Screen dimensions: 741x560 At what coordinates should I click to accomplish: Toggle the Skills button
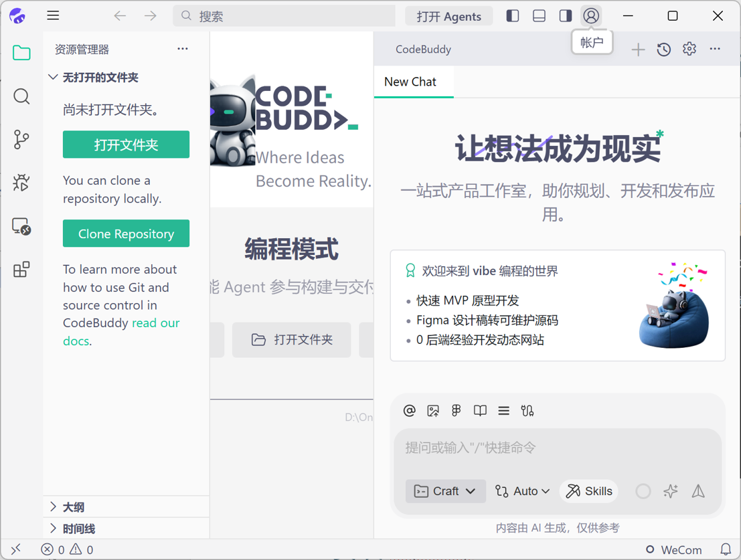click(589, 491)
